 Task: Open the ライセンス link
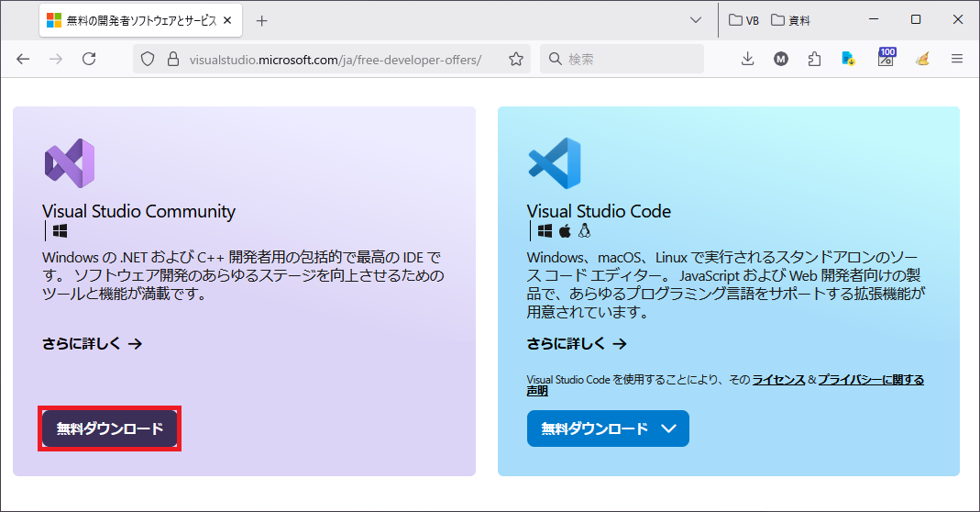[778, 379]
